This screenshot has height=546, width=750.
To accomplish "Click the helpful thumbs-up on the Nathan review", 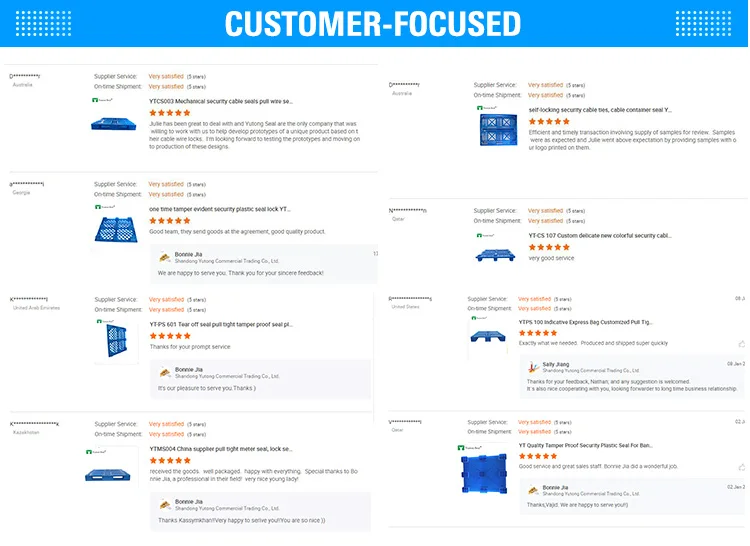I will (x=741, y=343).
